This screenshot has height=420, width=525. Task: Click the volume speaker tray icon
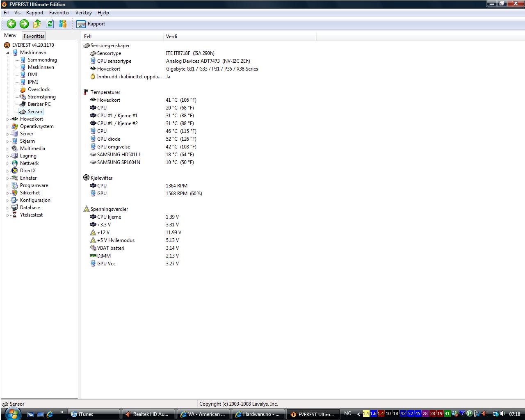pos(503,414)
